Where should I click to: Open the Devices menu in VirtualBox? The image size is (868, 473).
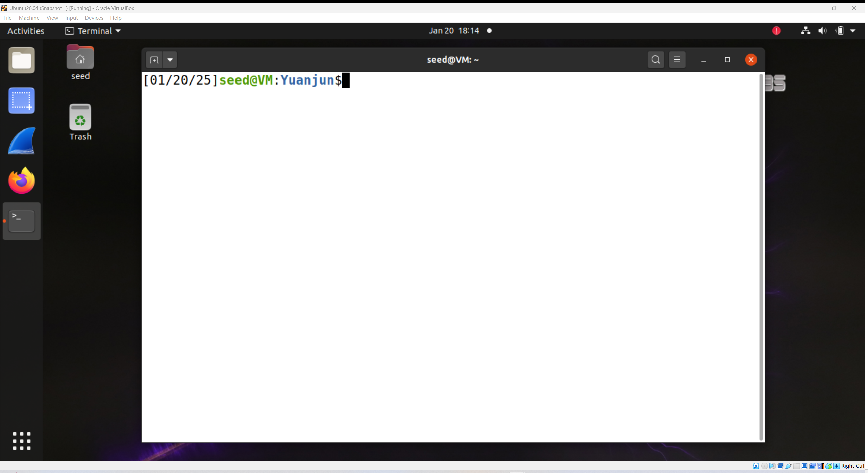pos(94,18)
